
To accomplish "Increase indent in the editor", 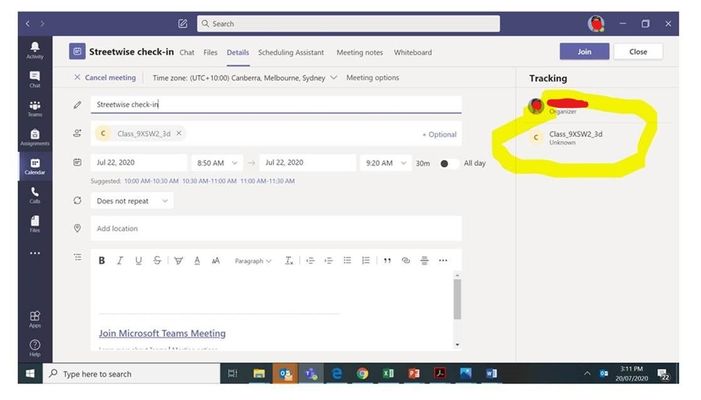I will tap(329, 261).
